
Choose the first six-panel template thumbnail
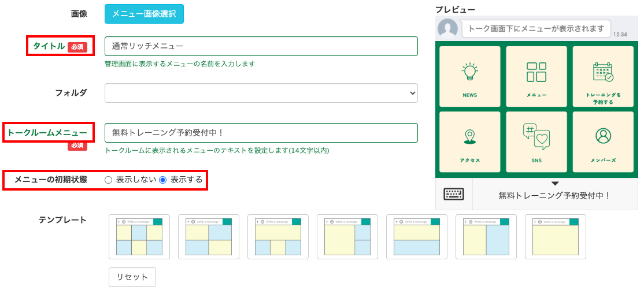click(x=139, y=237)
